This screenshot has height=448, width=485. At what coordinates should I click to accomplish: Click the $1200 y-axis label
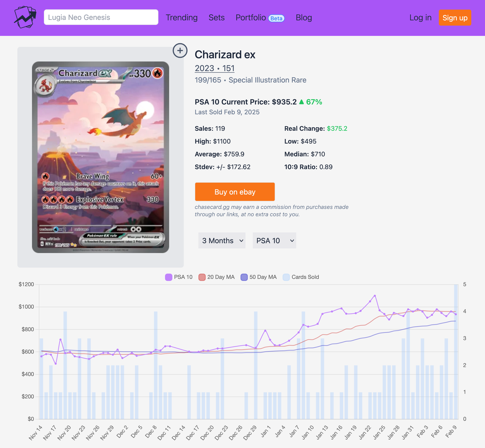(x=26, y=284)
